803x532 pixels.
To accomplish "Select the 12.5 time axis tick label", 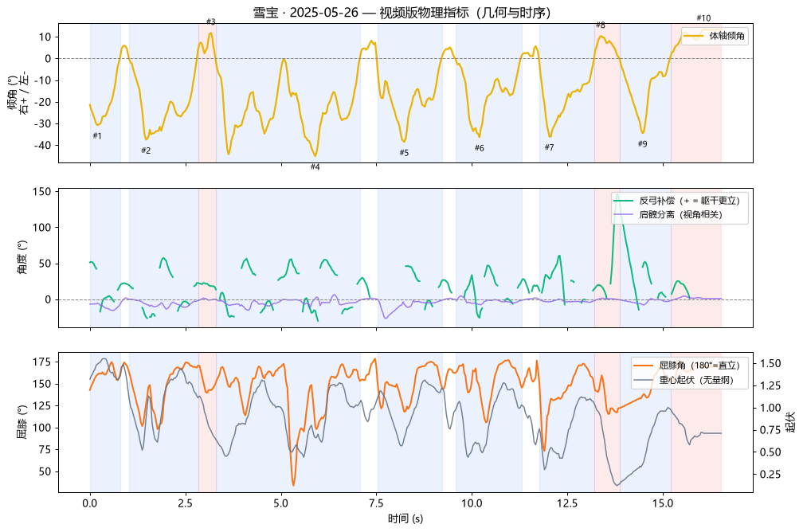I will [567, 503].
